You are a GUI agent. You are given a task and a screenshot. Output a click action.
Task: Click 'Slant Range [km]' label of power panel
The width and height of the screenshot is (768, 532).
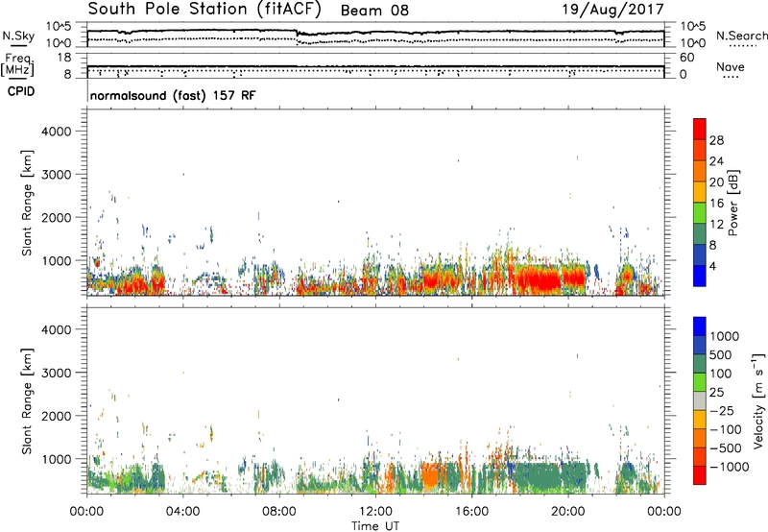point(27,203)
